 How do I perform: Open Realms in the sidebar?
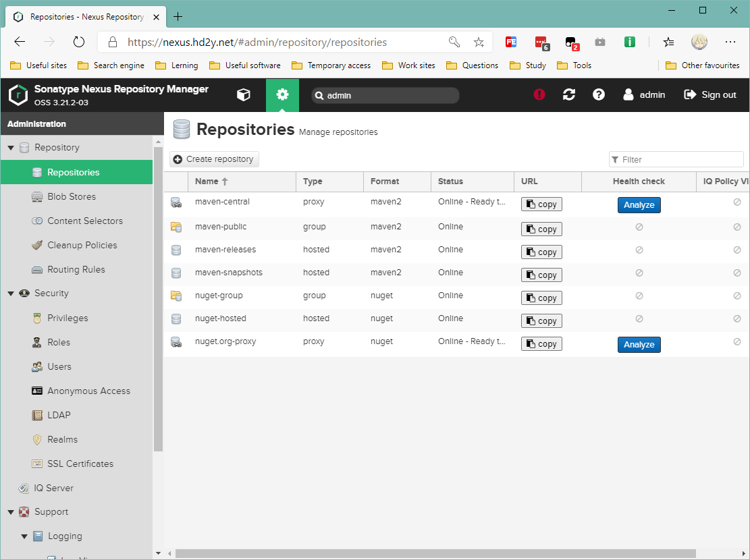click(76, 439)
